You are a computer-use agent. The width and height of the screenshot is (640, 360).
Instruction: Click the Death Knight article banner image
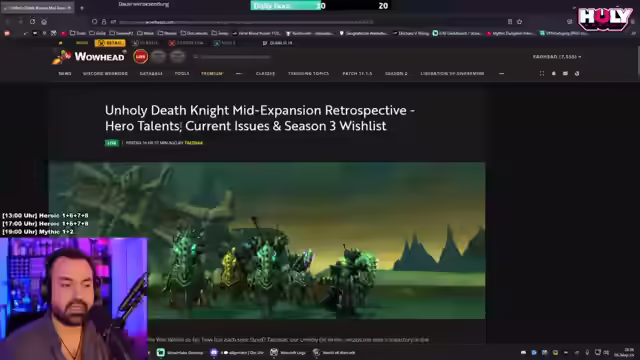tap(267, 240)
